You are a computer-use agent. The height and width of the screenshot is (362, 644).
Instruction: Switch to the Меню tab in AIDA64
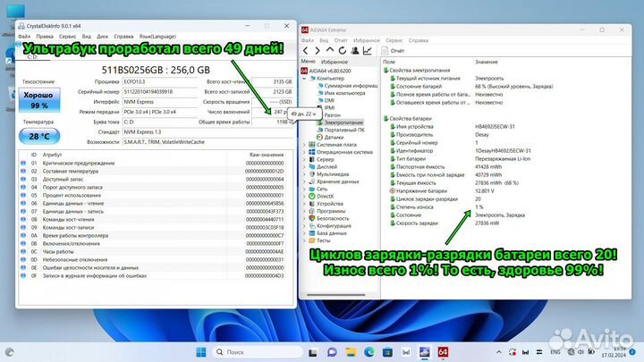tap(308, 62)
